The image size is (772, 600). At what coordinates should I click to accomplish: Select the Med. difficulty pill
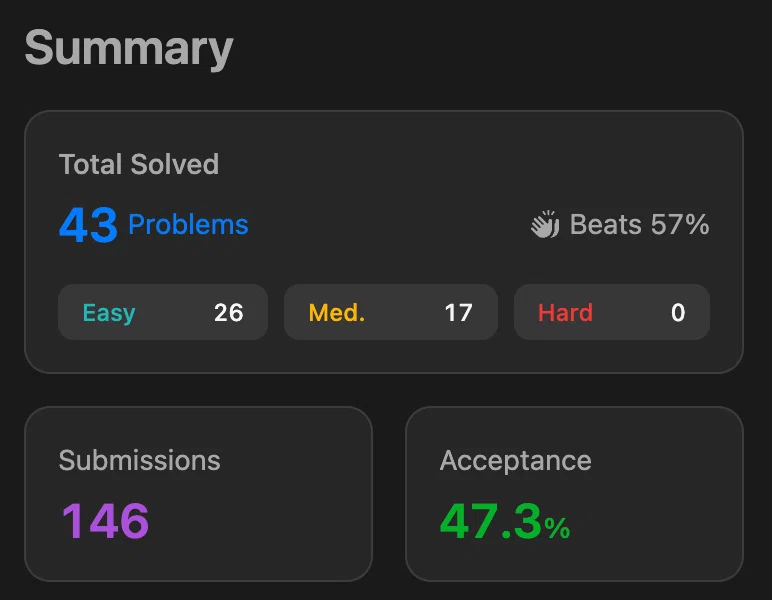[x=390, y=312]
